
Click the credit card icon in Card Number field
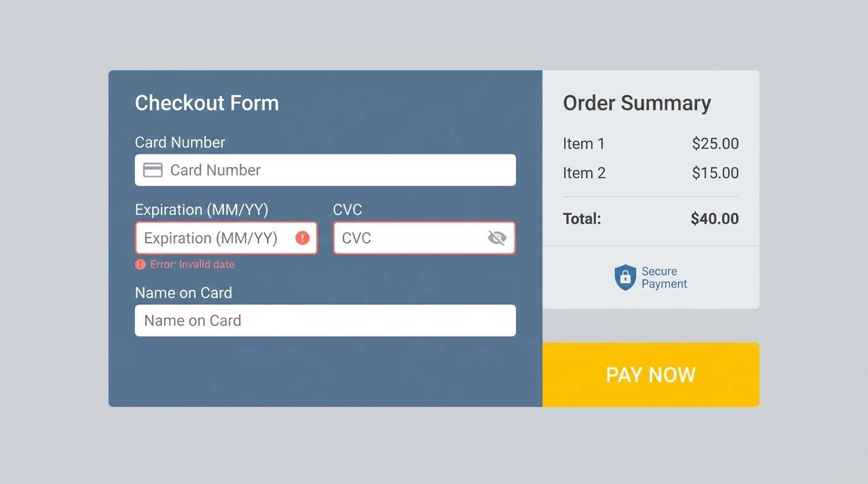[152, 170]
